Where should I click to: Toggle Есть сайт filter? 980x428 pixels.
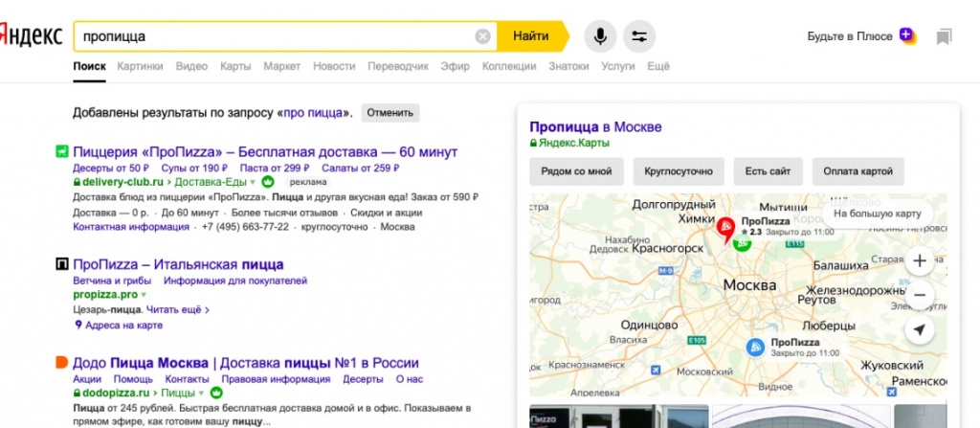click(x=768, y=171)
